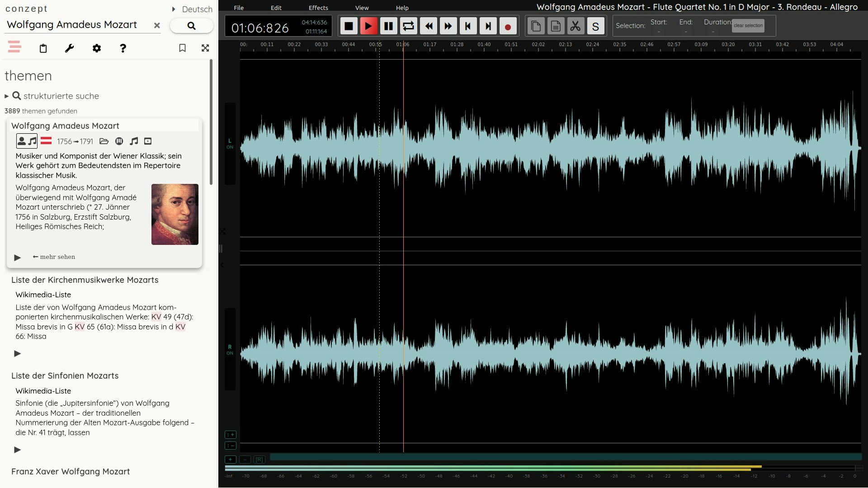The width and height of the screenshot is (868, 488).
Task: Expand the Sinfonien entry triangle
Action: [x=17, y=450]
